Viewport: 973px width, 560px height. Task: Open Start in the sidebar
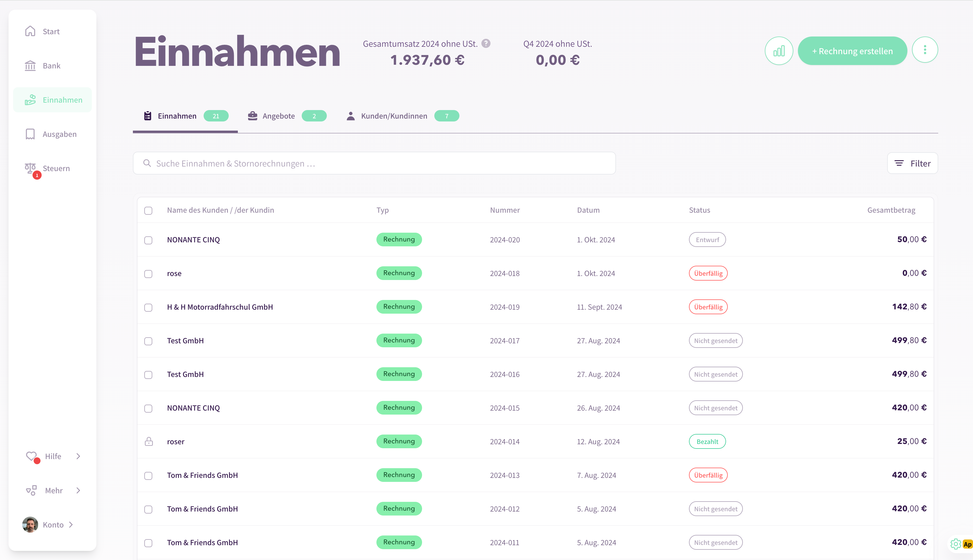[x=52, y=31]
